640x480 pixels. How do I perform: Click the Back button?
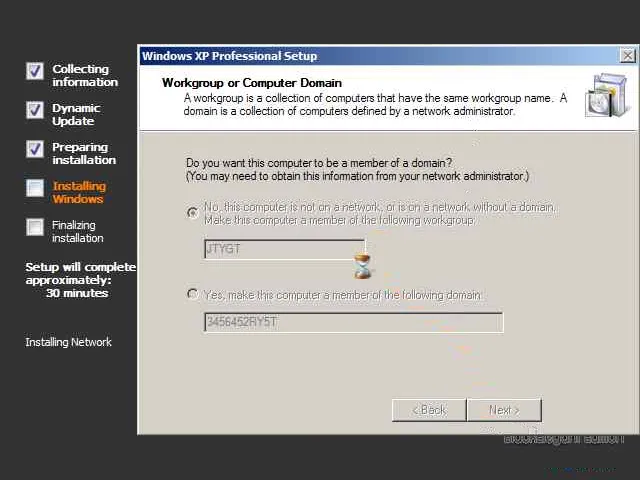(x=429, y=410)
